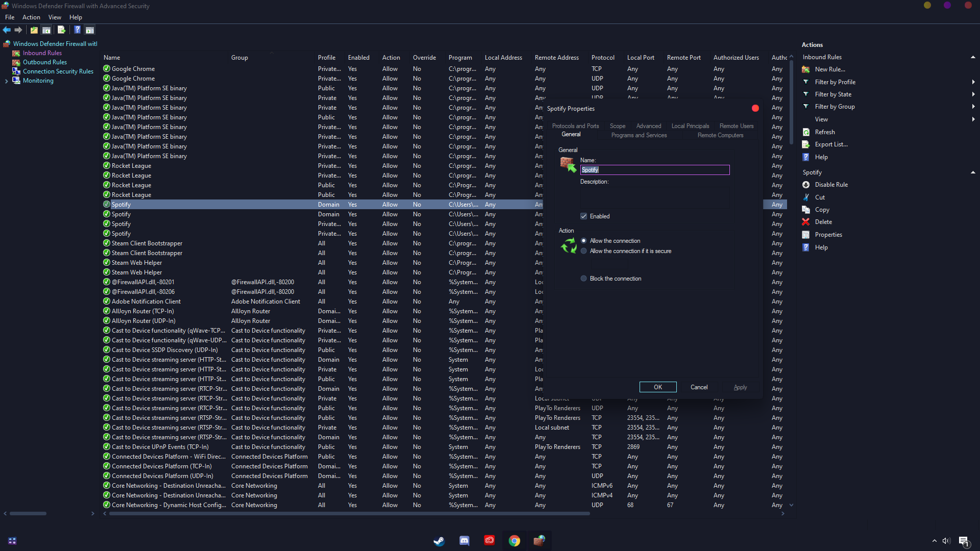Expand the View submenu arrow
The width and height of the screenshot is (980, 551).
973,119
